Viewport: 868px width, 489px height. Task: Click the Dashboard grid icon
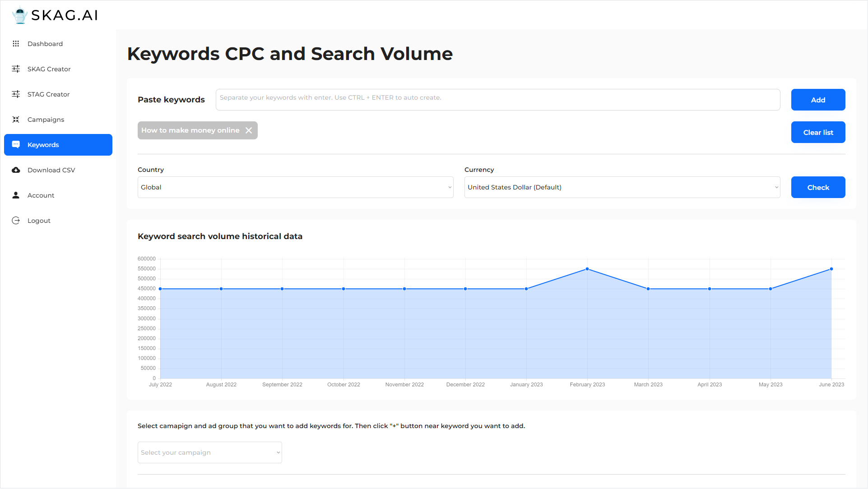click(x=16, y=44)
